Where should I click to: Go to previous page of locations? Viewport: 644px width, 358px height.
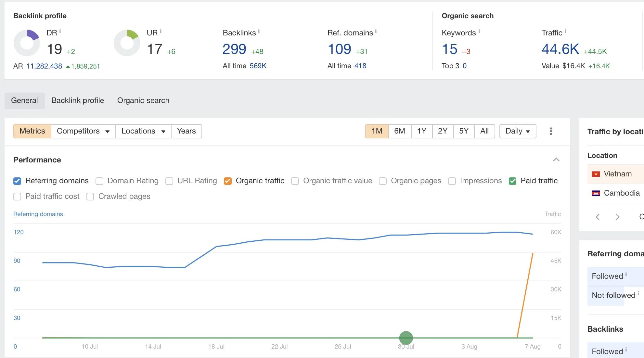point(598,217)
